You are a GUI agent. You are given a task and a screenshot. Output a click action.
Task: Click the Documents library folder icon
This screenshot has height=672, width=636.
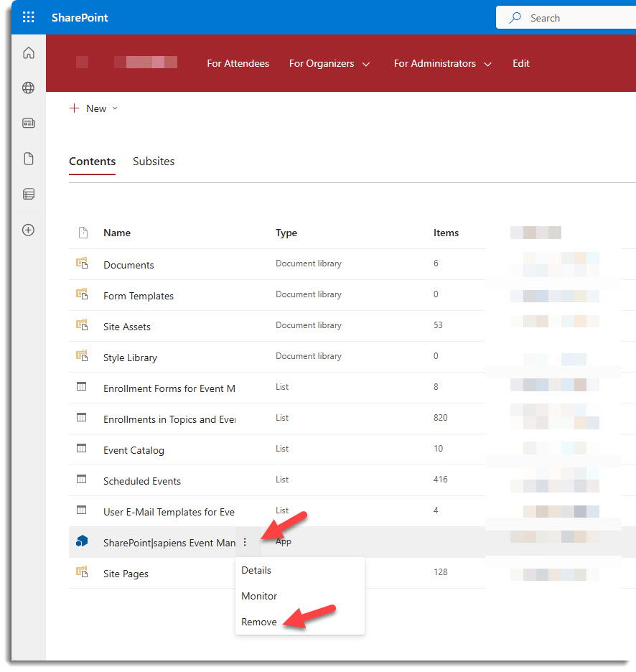pos(83,263)
